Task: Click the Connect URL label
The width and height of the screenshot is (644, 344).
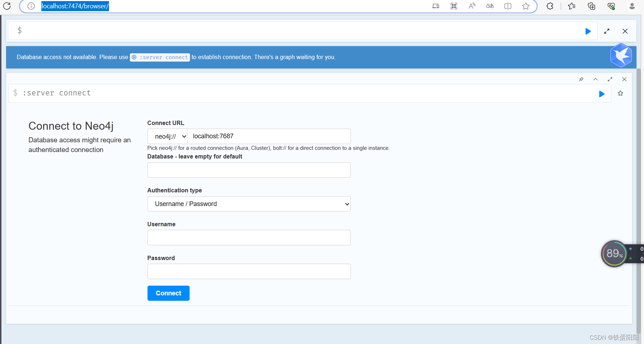Action: (165, 123)
